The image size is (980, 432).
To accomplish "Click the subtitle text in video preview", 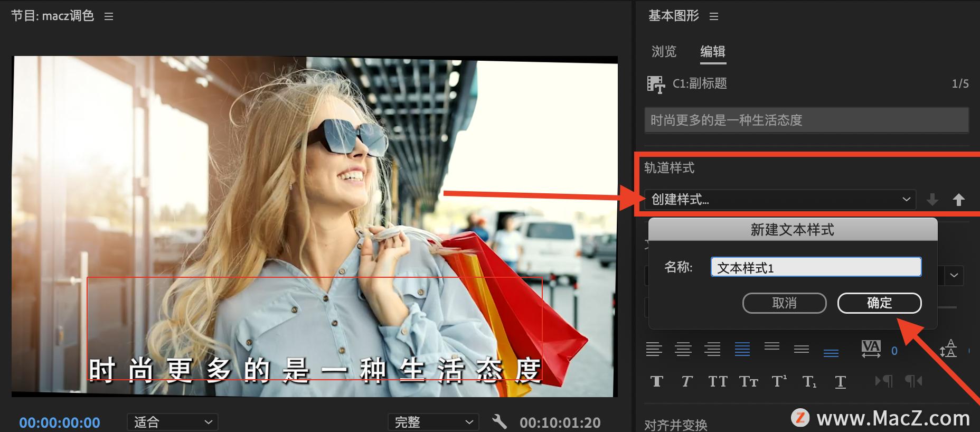I will [x=315, y=370].
